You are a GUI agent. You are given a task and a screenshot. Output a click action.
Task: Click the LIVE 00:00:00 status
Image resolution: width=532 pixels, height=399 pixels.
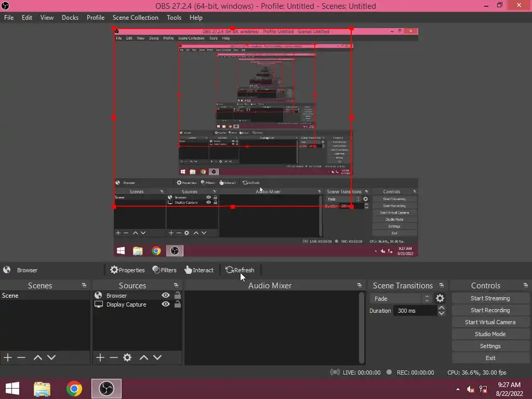[x=355, y=373]
